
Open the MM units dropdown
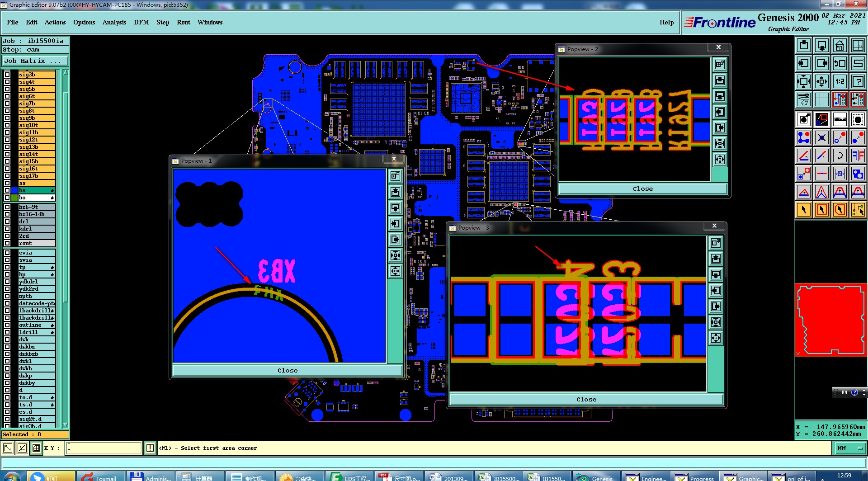pos(849,448)
